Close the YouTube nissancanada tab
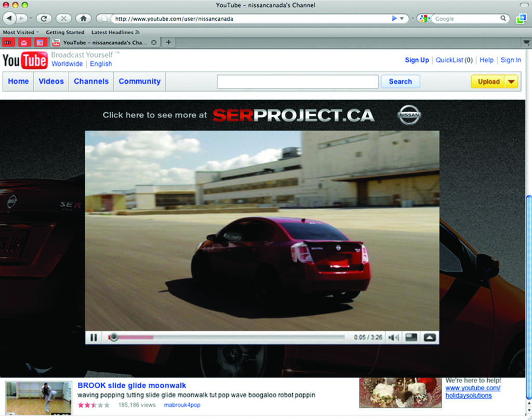This screenshot has width=532, height=420. coord(154,43)
